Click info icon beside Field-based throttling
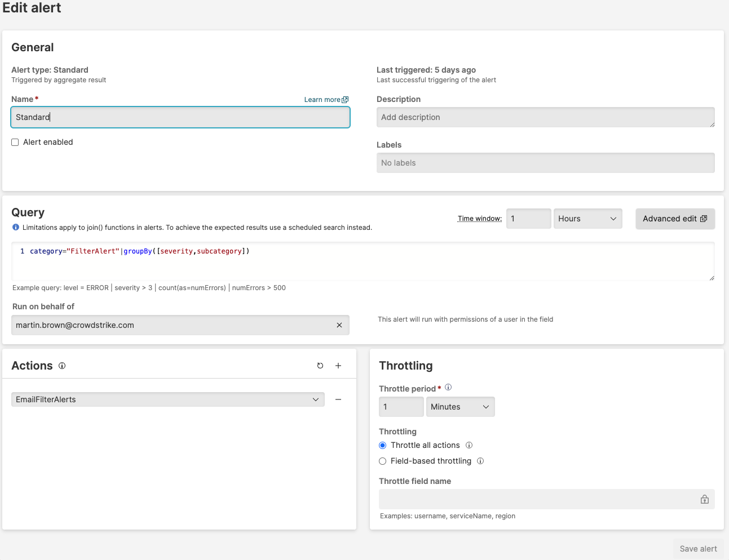The image size is (729, 560). 480,461
